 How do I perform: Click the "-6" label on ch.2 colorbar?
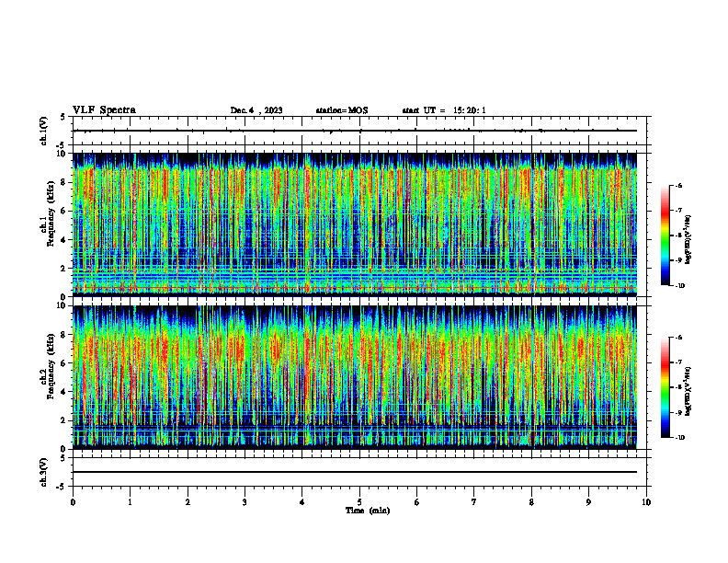tap(679, 338)
